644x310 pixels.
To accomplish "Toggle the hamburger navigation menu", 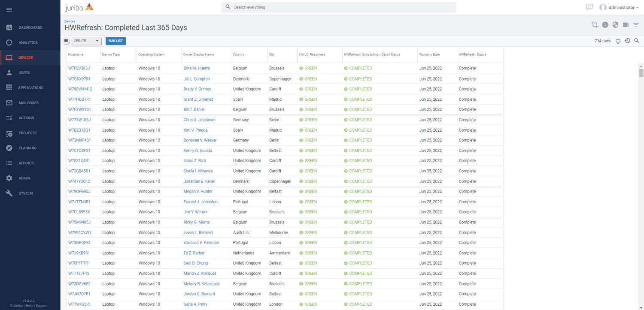I will (9, 9).
